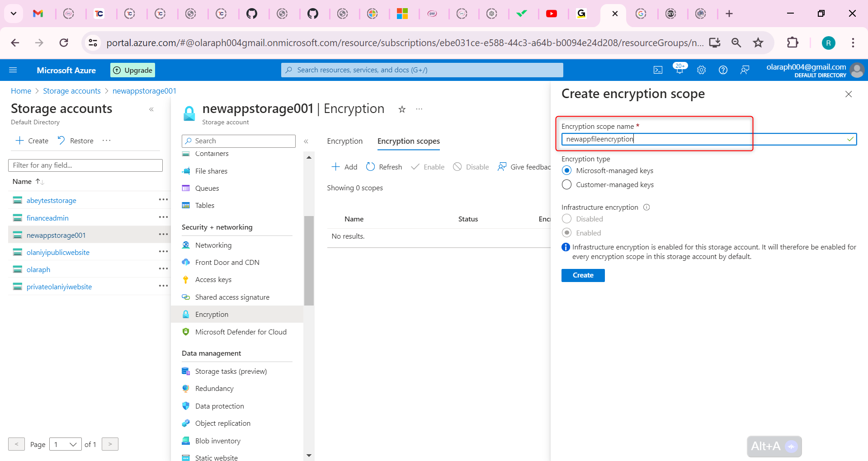Restore a deleted storage account

(75, 141)
